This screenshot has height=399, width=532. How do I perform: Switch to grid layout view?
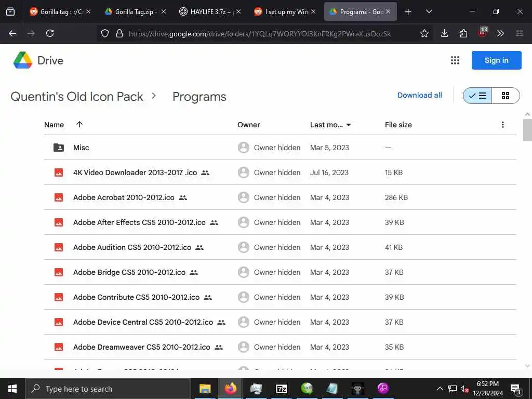[x=506, y=96]
